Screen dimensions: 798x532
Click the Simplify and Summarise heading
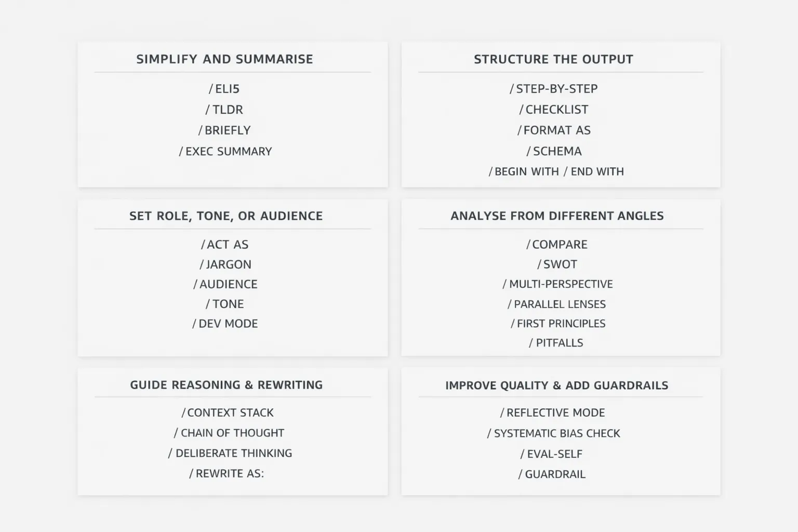[x=224, y=59]
